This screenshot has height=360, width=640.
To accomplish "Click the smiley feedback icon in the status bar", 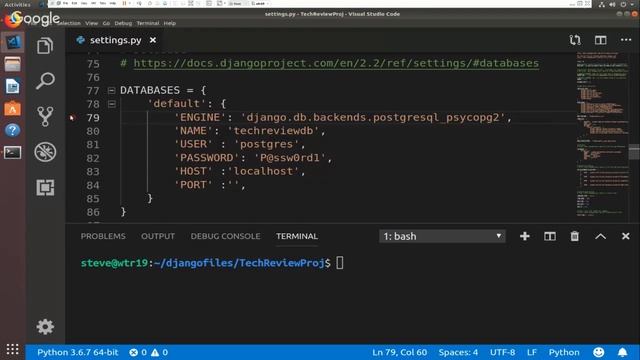I will (598, 352).
